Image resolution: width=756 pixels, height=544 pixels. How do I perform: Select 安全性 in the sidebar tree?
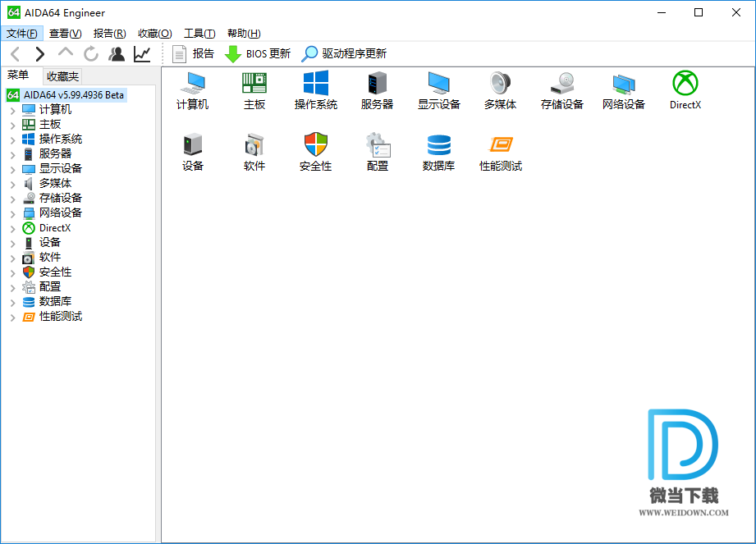pos(55,272)
